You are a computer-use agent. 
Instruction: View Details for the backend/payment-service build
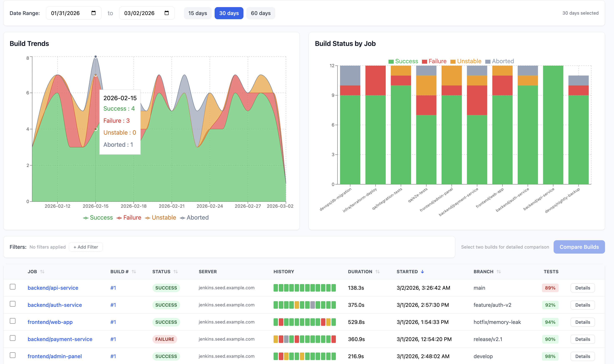[x=583, y=339]
